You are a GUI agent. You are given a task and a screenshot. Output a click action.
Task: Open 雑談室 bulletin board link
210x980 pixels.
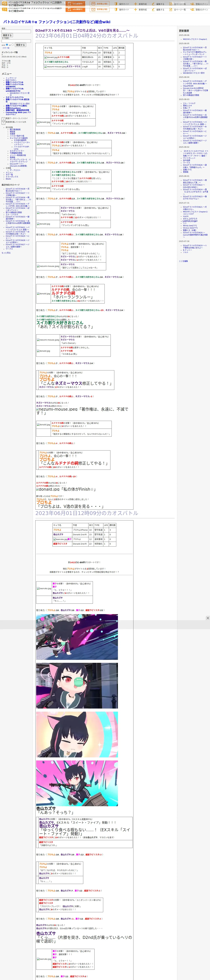pos(13,132)
